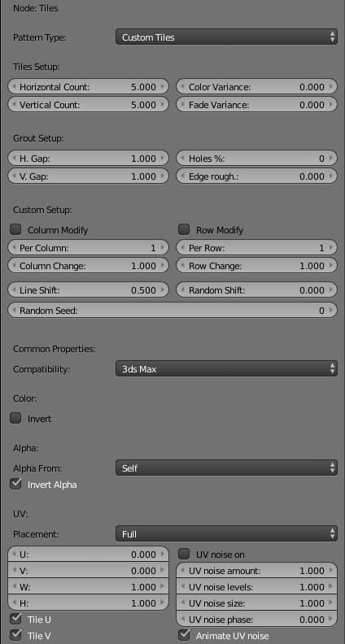The height and width of the screenshot is (644, 345).
Task: Toggle the Tile U checkbox
Action: (15, 619)
